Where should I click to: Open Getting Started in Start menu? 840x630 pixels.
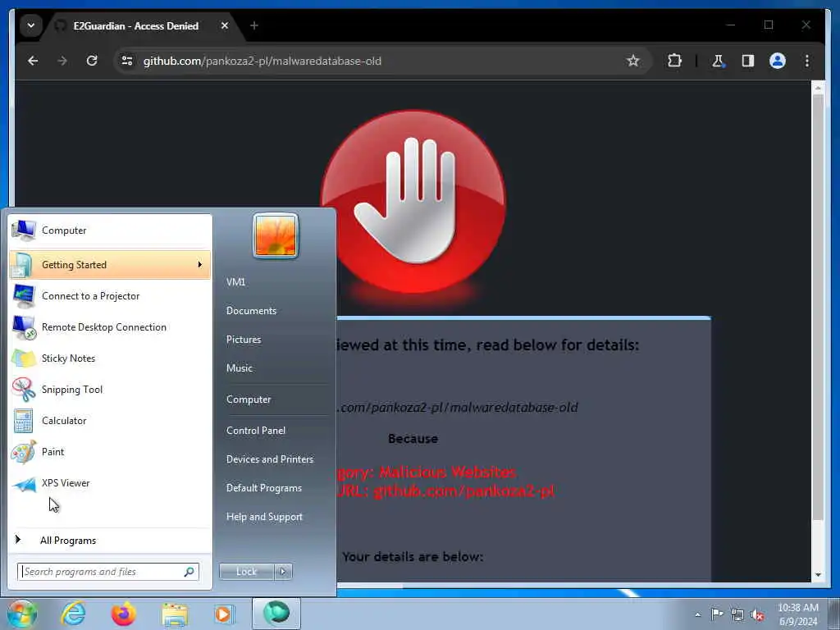click(x=110, y=265)
